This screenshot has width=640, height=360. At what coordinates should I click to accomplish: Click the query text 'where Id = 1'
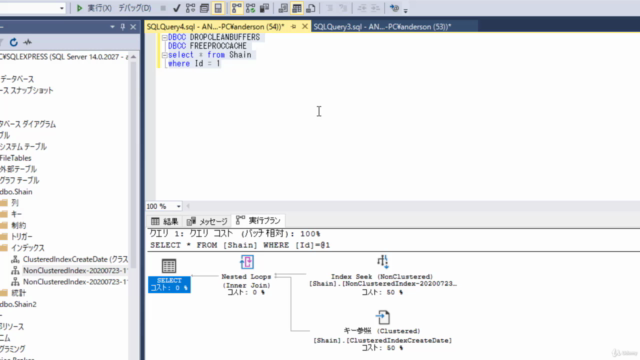(194, 64)
